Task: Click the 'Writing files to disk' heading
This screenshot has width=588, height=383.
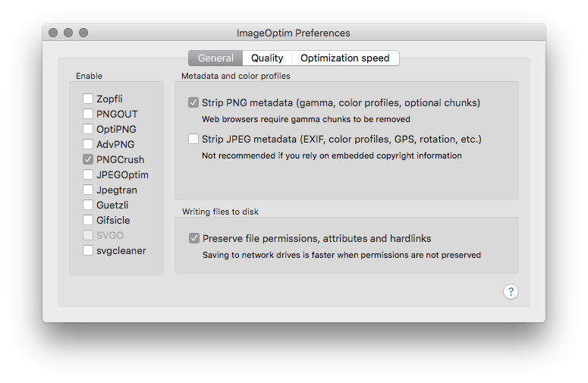Action: click(x=221, y=212)
